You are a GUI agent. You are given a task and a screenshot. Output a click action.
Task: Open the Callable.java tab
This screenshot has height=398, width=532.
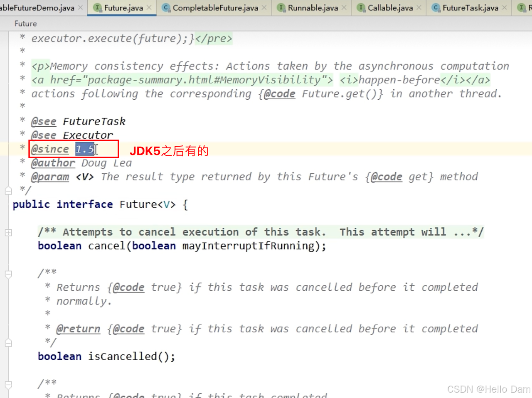tap(389, 8)
